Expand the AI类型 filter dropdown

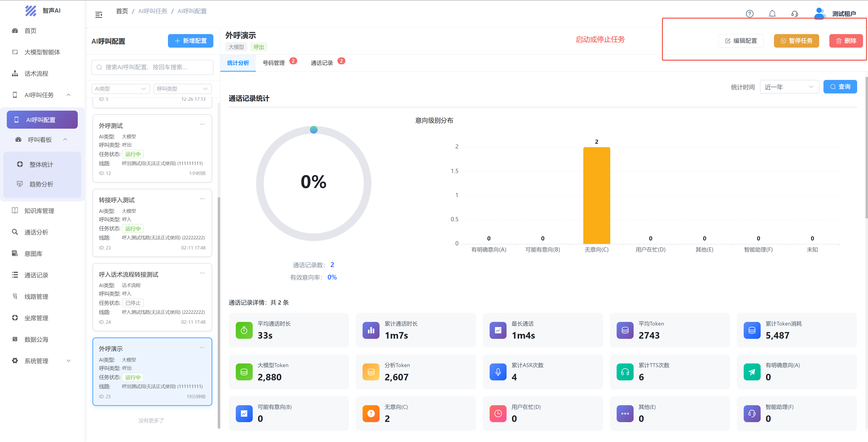(120, 89)
